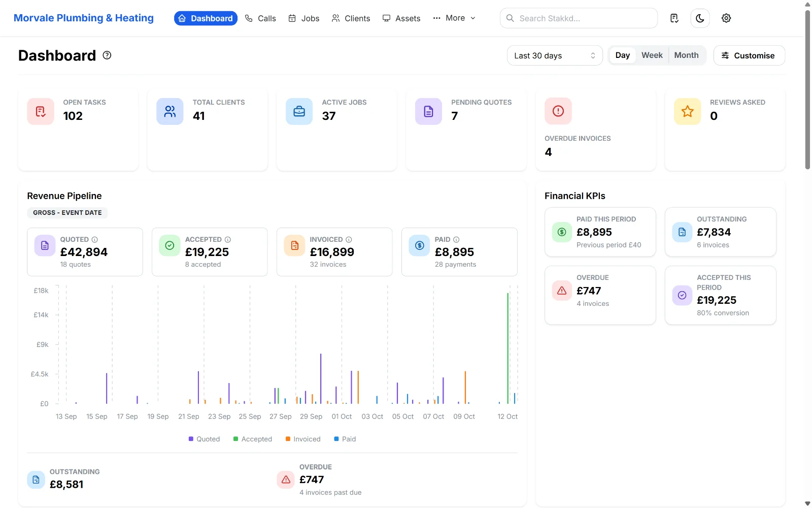
Task: Click the GROSS - EVENT DATE badge
Action: (x=67, y=213)
